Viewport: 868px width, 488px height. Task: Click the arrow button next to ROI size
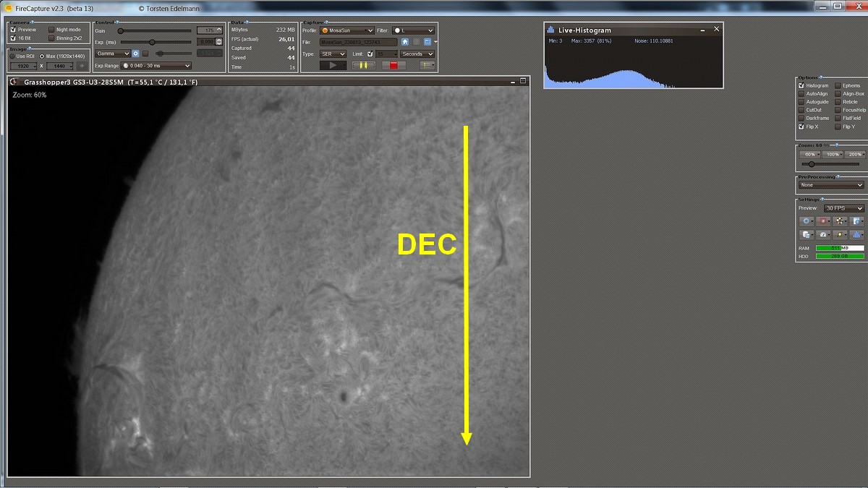pyautogui.click(x=82, y=66)
